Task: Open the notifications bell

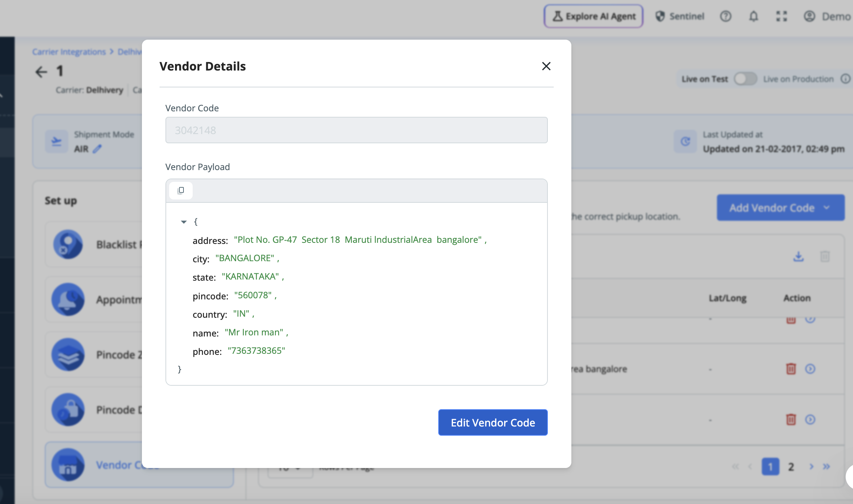Action: click(754, 16)
